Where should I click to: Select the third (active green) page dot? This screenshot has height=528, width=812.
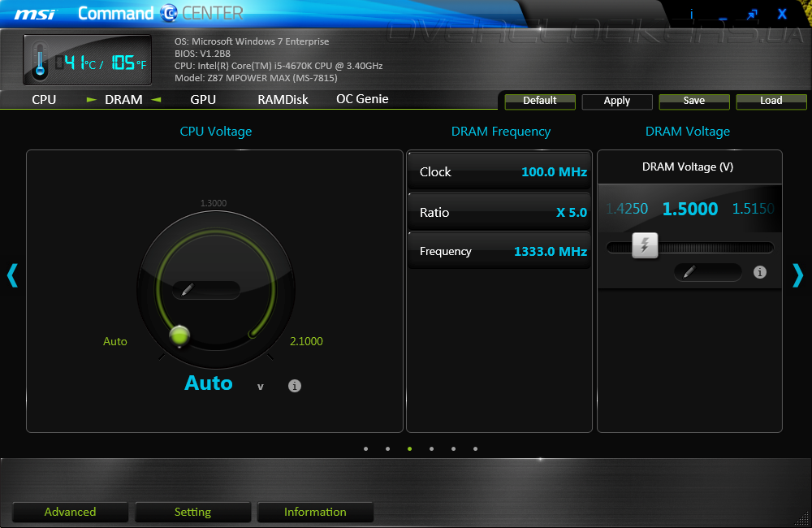tap(409, 448)
